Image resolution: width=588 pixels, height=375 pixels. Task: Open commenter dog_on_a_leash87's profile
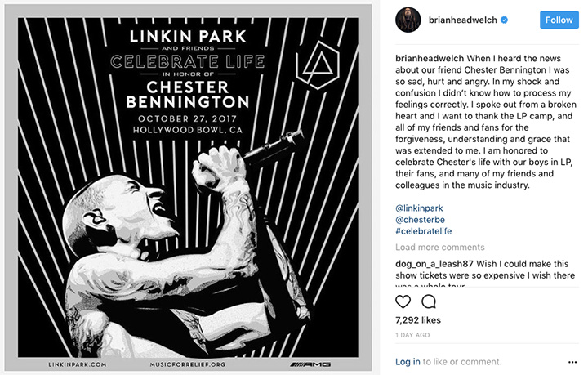pos(433,263)
